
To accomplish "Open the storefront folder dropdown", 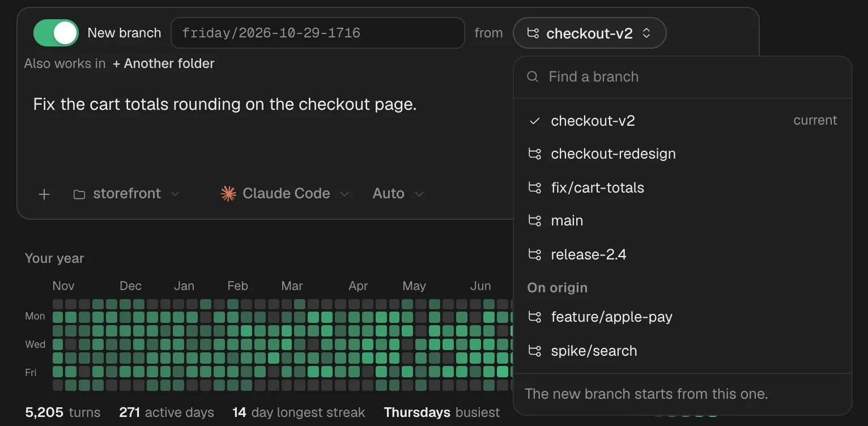I will tap(126, 194).
